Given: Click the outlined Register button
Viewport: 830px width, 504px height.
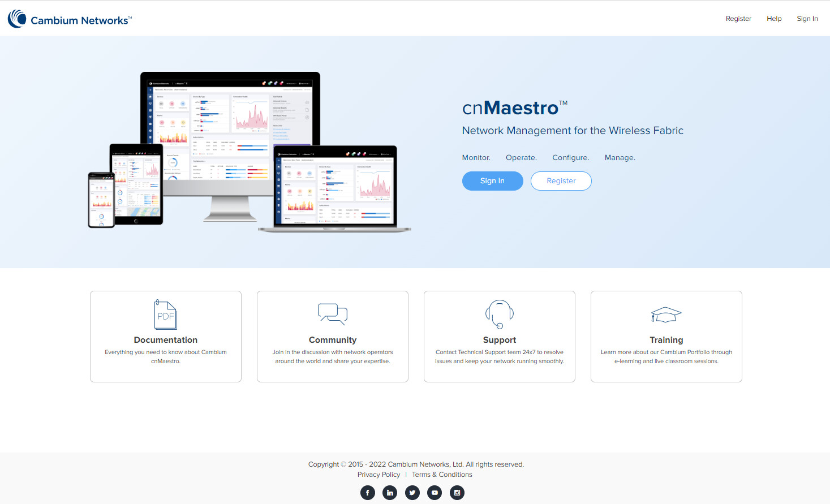Looking at the screenshot, I should point(561,181).
